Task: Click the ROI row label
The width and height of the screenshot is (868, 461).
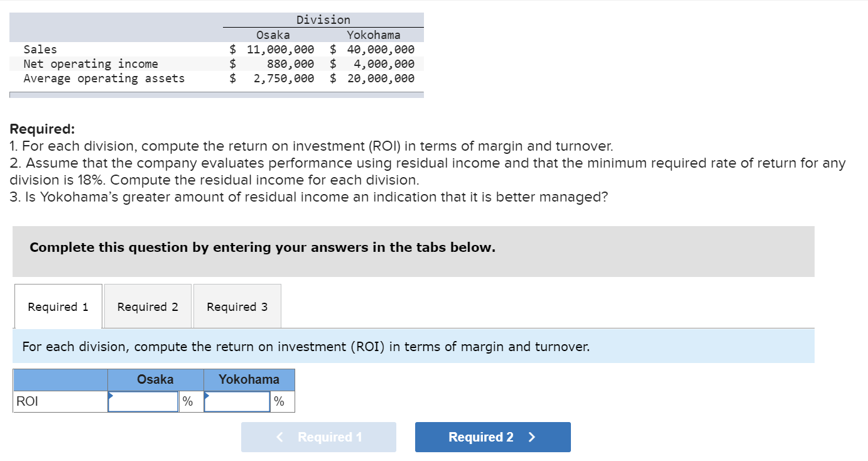Action: (26, 401)
